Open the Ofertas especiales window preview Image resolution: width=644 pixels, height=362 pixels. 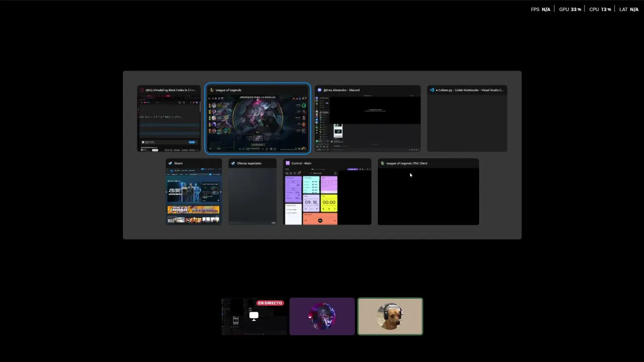(252, 192)
